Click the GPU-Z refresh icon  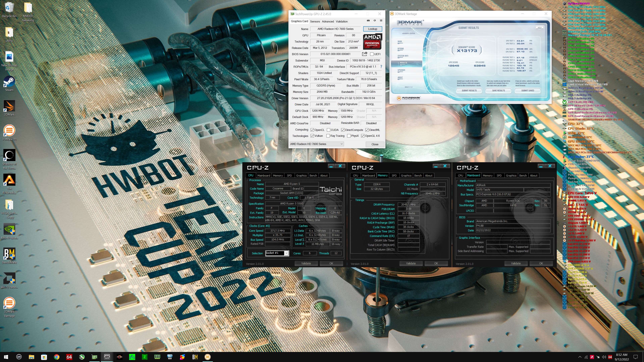374,21
